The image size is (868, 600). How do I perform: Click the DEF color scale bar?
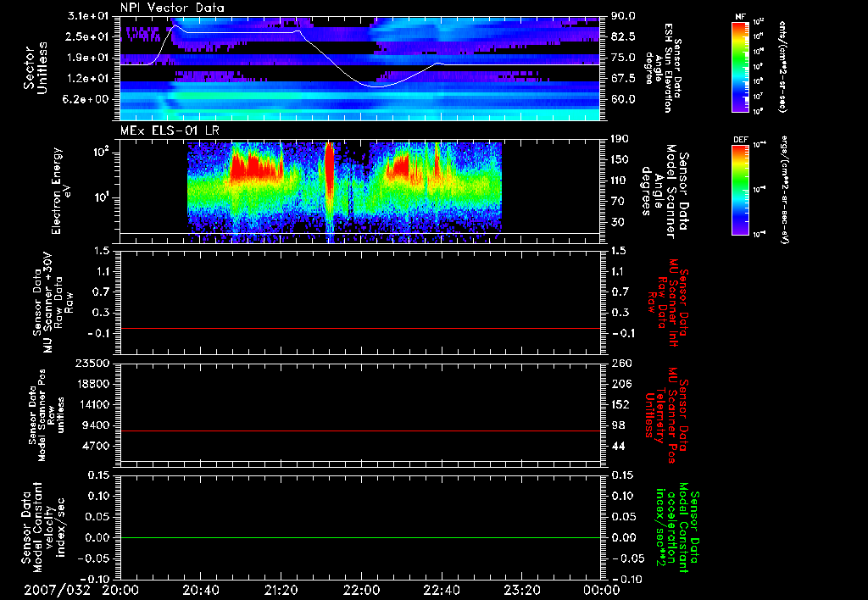pyautogui.click(x=738, y=189)
